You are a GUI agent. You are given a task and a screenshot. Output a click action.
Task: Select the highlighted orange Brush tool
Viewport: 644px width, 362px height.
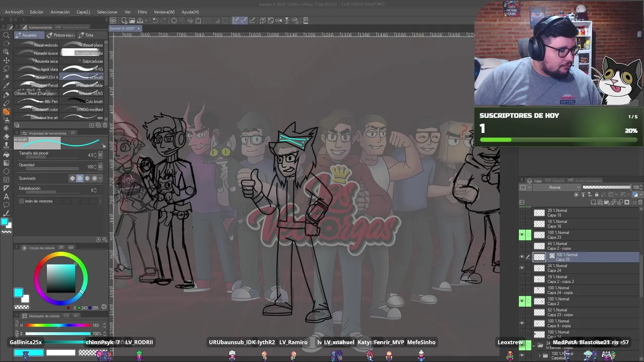(7, 112)
